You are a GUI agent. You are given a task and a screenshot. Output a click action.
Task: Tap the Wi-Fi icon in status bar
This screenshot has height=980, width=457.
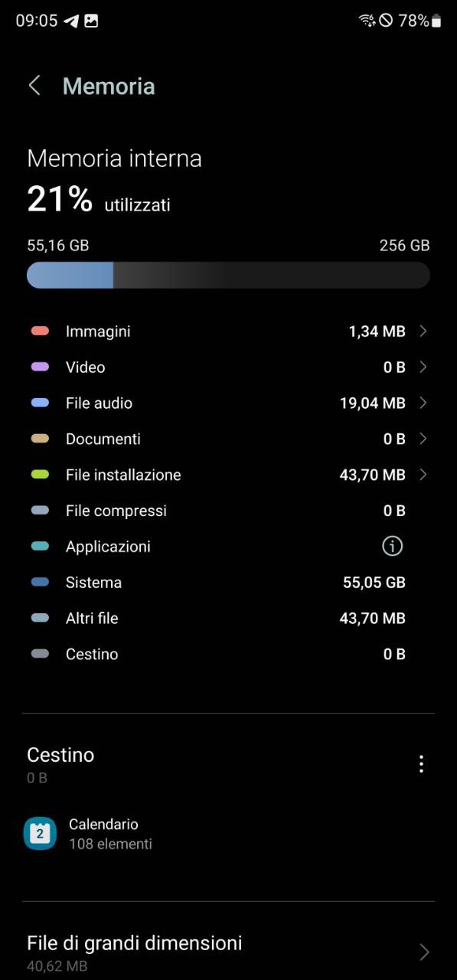point(367,21)
